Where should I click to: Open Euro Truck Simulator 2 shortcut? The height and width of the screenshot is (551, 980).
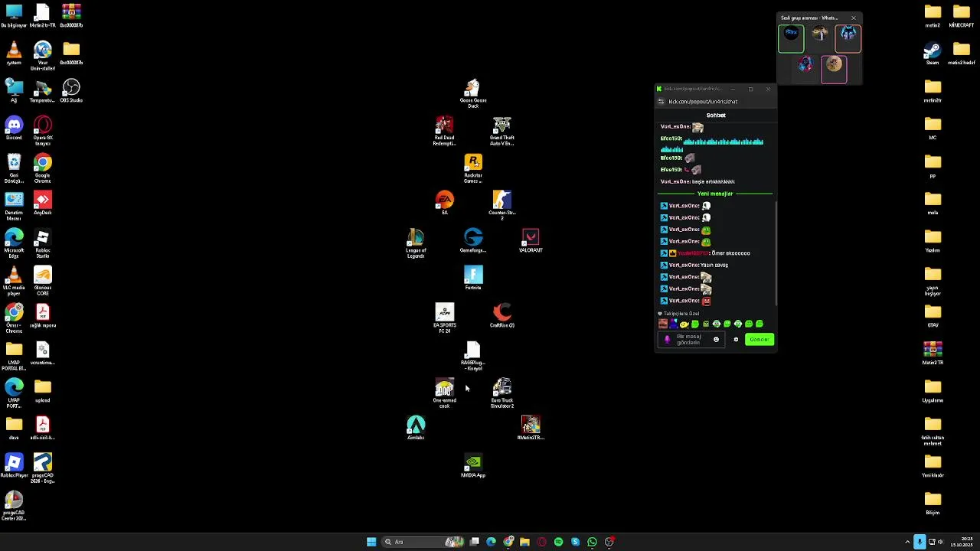(x=502, y=393)
